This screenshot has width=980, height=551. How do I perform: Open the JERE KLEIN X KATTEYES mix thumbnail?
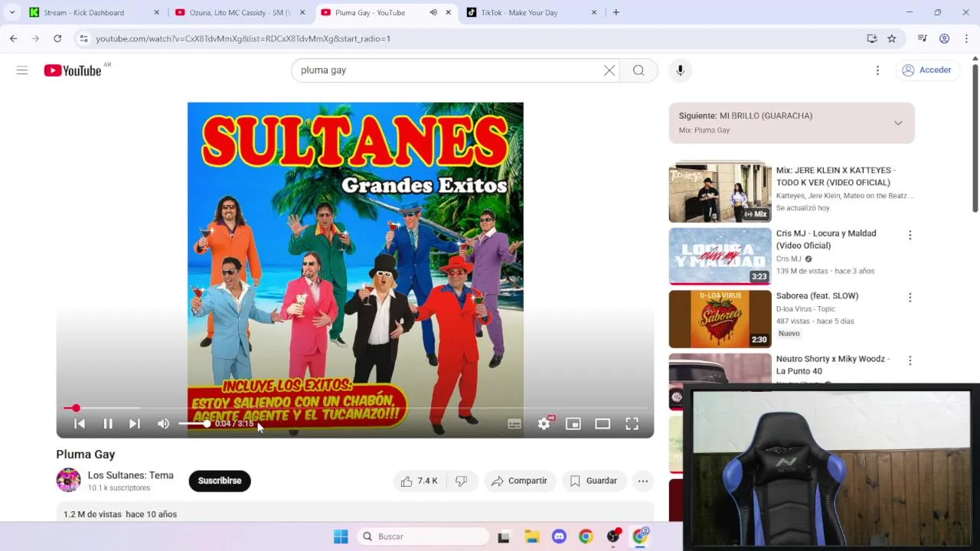coord(720,192)
